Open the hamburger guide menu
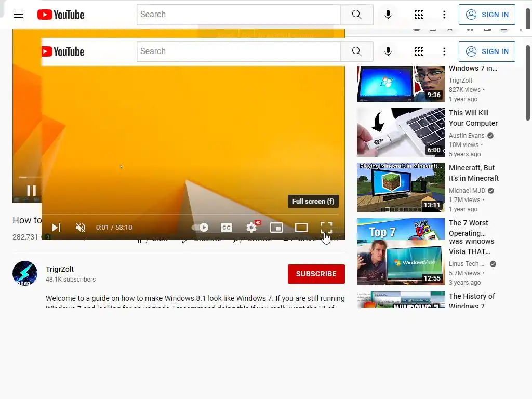This screenshot has width=532, height=399. (x=19, y=14)
